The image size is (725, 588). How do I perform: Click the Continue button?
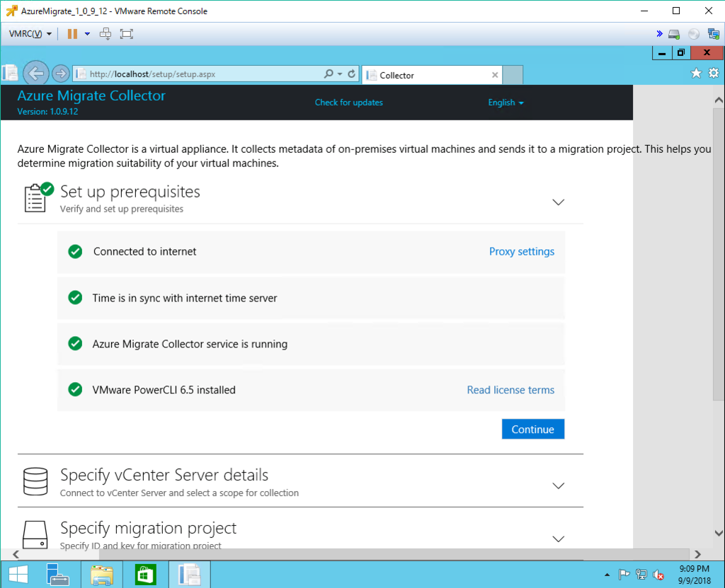[x=532, y=429]
